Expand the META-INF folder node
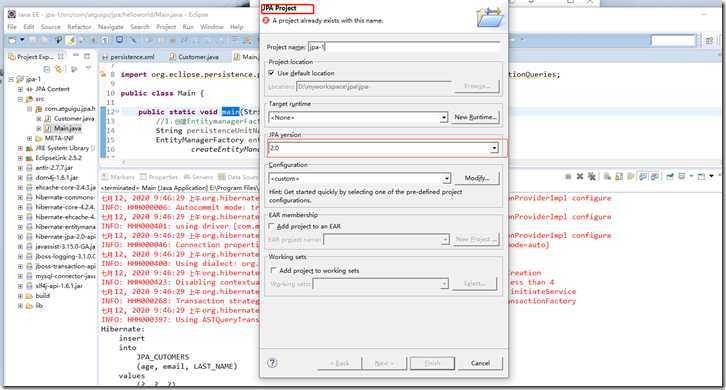 point(30,138)
